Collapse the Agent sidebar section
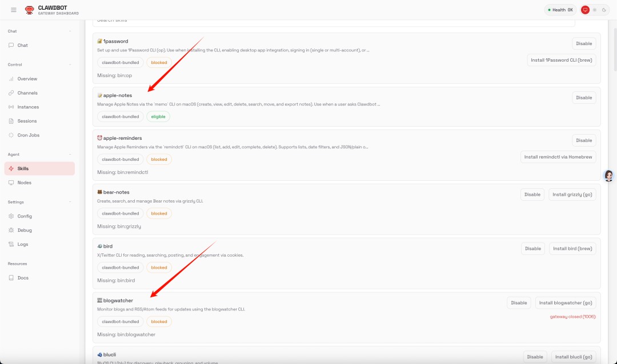This screenshot has height=364, width=617. 70,155
